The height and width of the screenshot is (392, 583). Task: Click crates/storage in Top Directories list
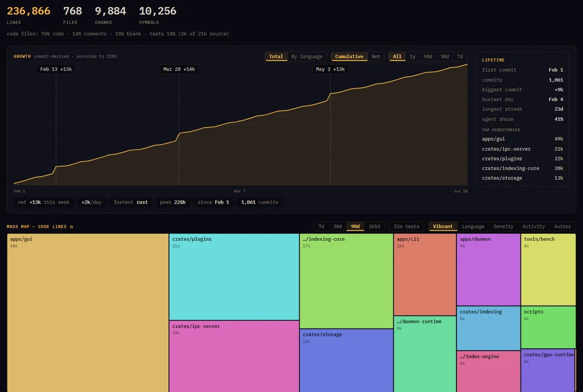click(523, 178)
